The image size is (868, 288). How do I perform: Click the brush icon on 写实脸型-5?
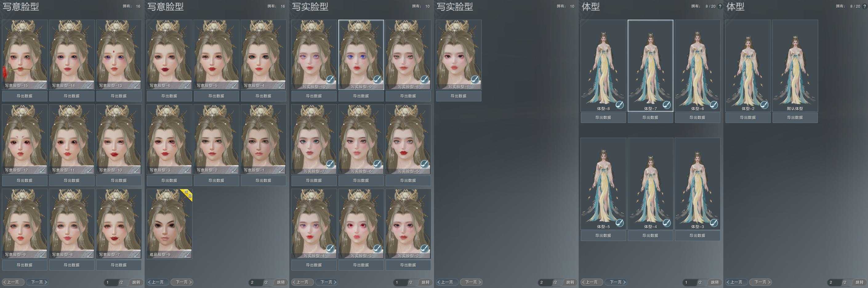(x=424, y=164)
